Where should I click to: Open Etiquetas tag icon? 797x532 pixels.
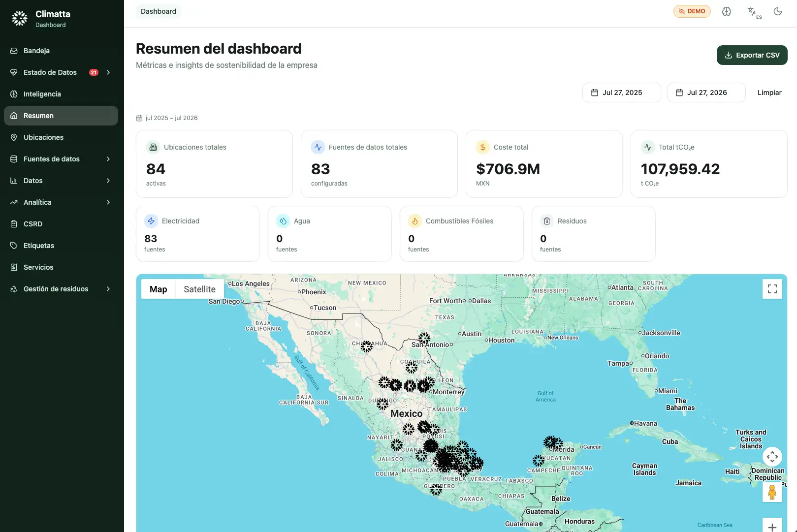[14, 246]
